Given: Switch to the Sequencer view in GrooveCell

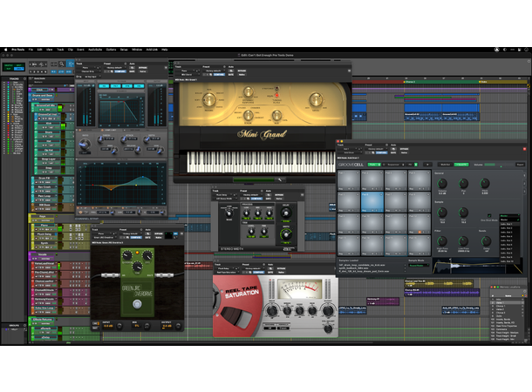Looking at the screenshot, I should tap(393, 165).
